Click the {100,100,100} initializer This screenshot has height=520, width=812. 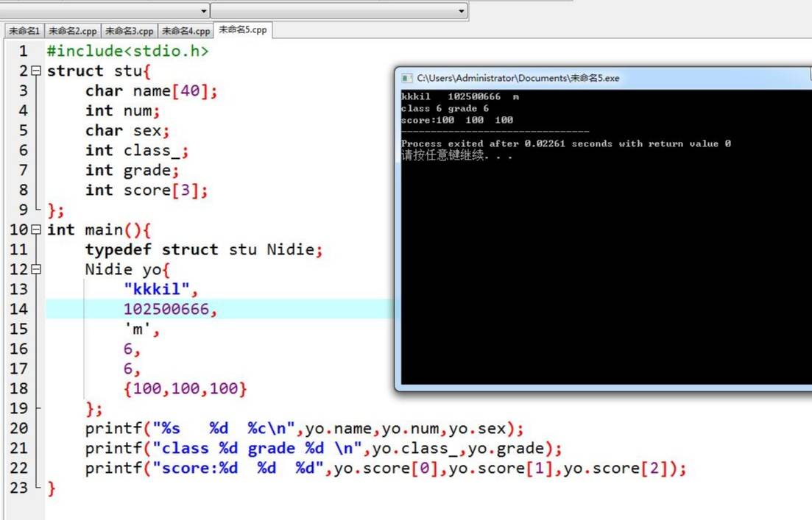[x=186, y=388]
